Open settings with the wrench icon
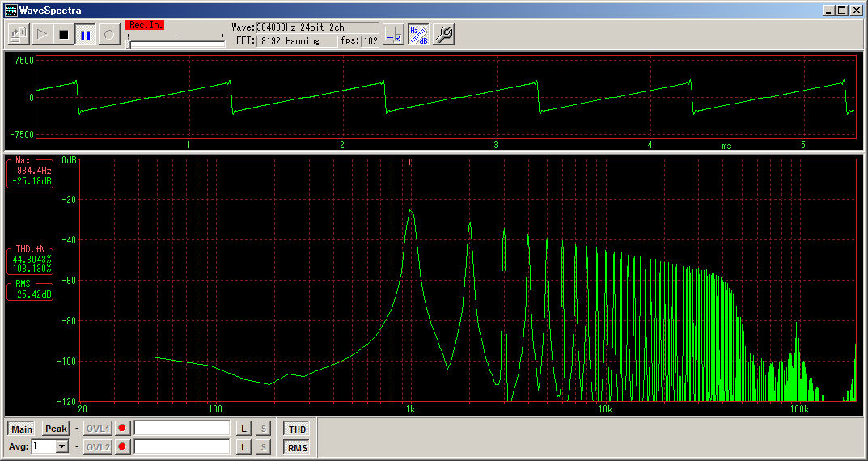 443,35
